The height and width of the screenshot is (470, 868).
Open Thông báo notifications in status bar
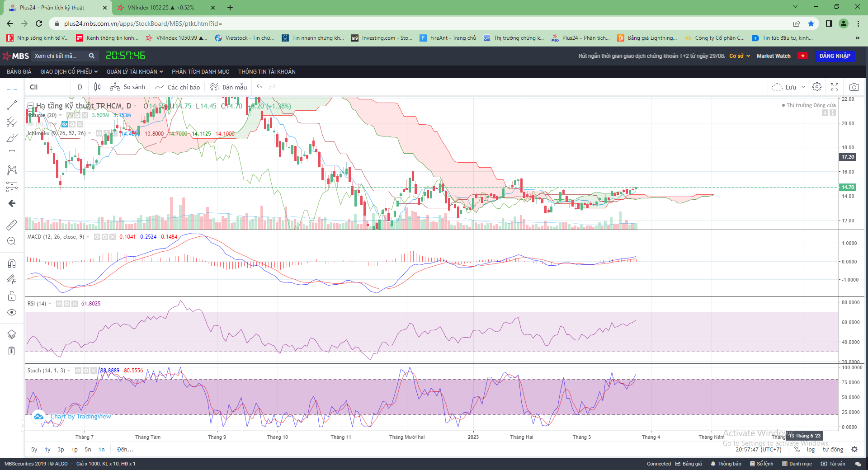point(726,464)
